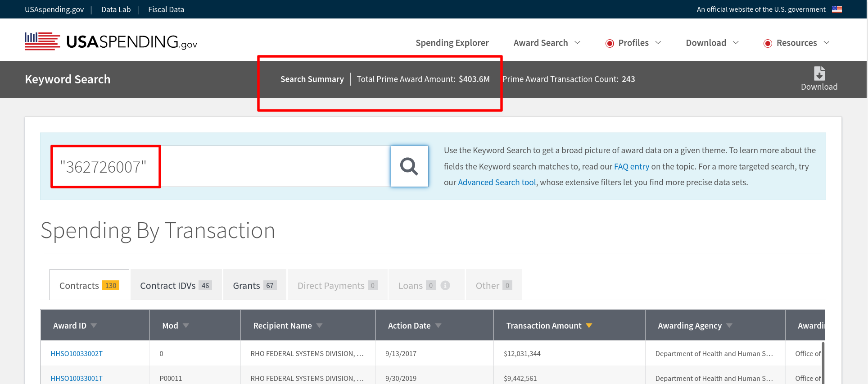
Task: Switch to the Grants tab
Action: click(x=255, y=285)
